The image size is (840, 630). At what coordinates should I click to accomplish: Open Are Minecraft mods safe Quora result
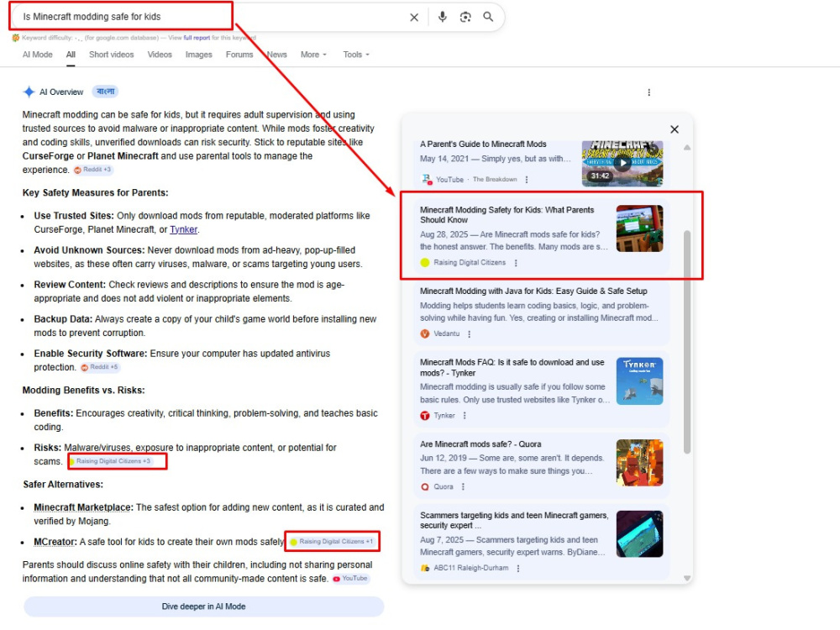tap(480, 444)
